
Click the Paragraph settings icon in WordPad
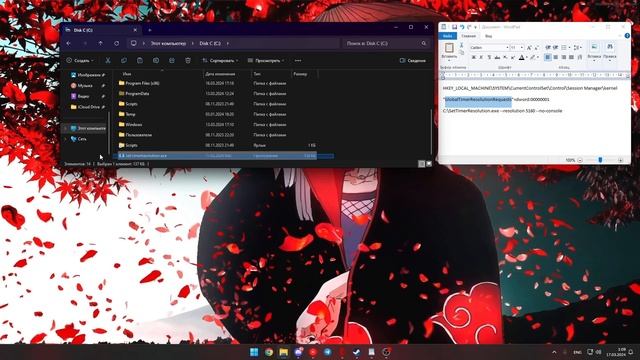coord(580,57)
